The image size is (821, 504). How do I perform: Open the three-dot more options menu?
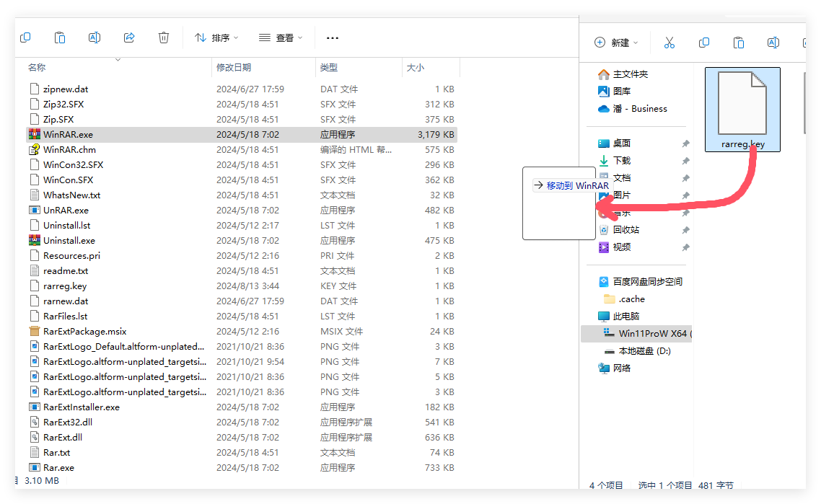click(333, 37)
